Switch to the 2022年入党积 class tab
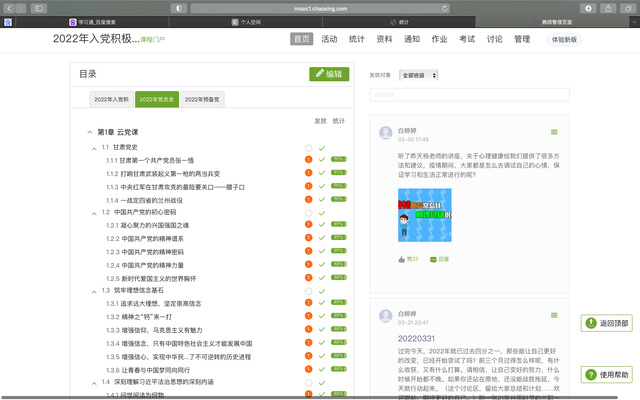Viewport: 640px width, 400px height. coord(111,99)
